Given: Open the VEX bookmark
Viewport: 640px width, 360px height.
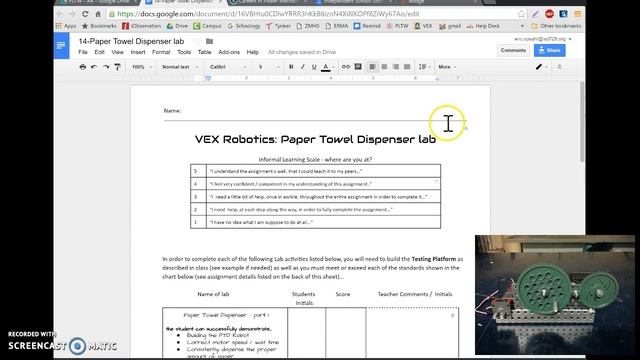Looking at the screenshot, I should point(423,26).
